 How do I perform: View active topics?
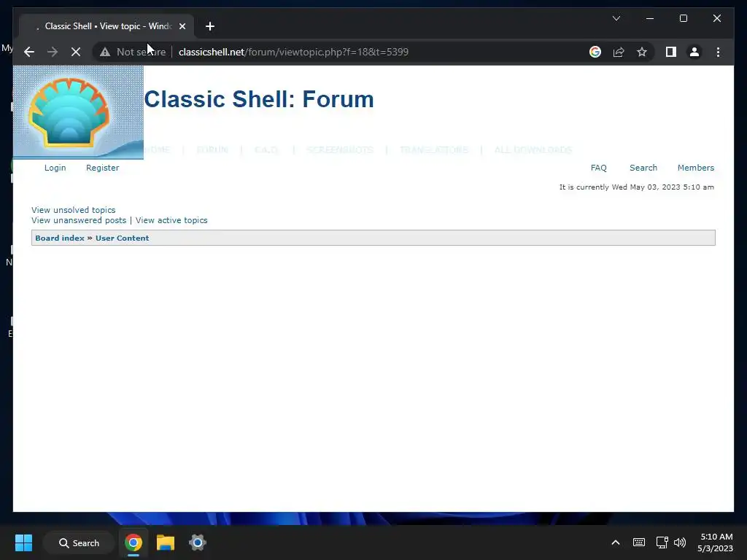coord(171,220)
